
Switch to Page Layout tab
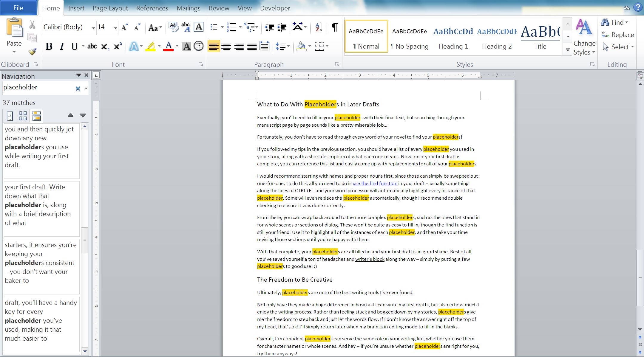tap(110, 8)
